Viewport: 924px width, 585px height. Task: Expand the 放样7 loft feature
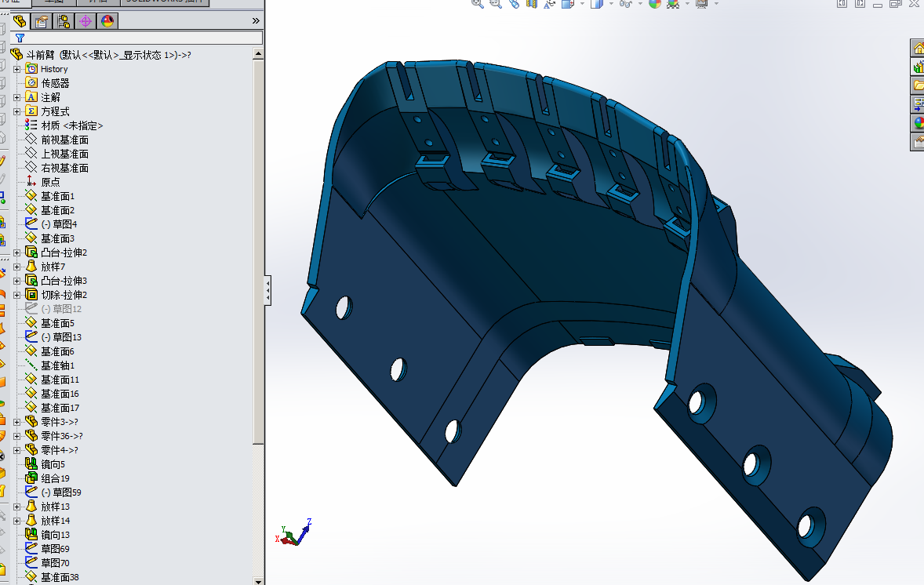[x=17, y=267]
